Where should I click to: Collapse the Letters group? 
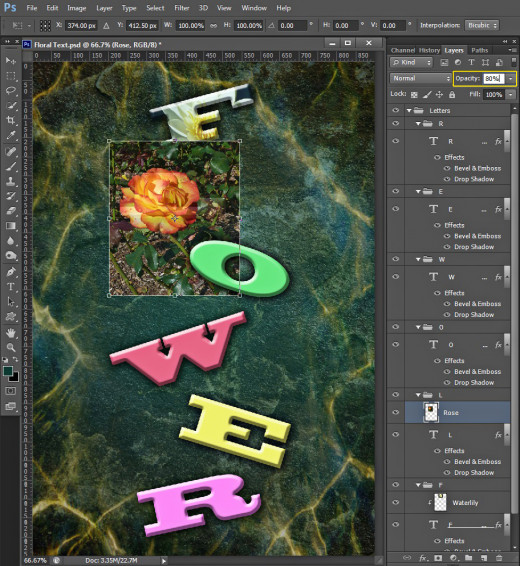(x=409, y=110)
